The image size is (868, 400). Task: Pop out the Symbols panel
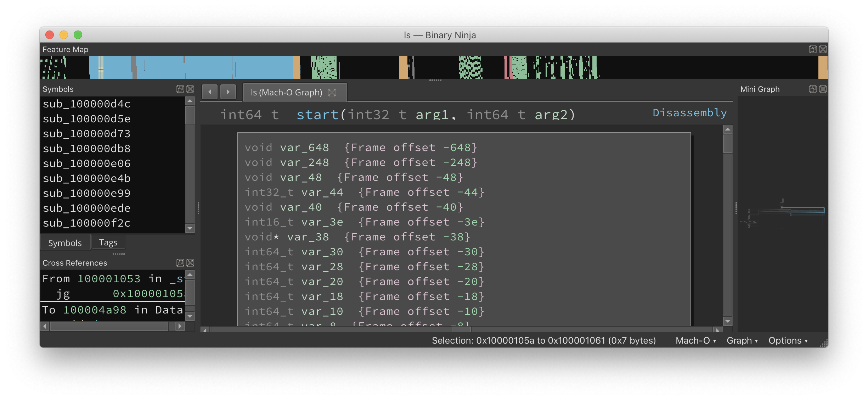tap(180, 89)
